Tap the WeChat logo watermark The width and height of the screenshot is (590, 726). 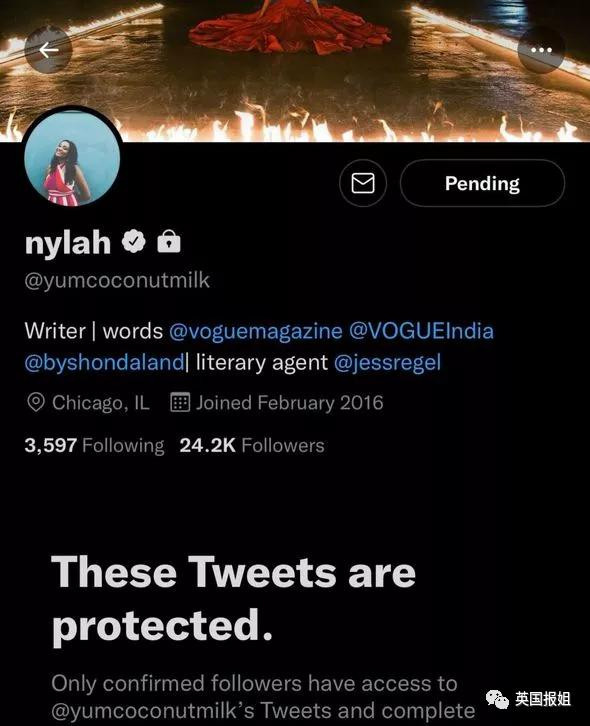[x=497, y=698]
